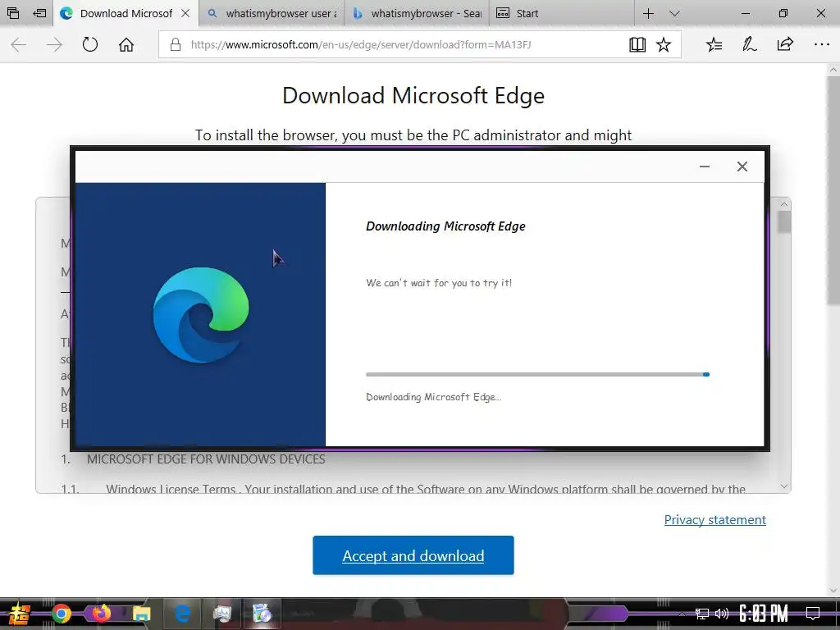Open Settings and more ellipsis menu
840x630 pixels.
pos(821,44)
